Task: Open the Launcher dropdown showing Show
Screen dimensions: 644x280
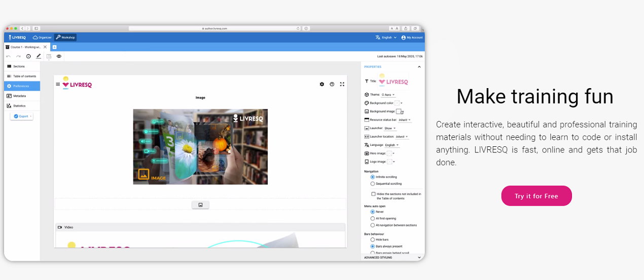Action: [x=390, y=128]
